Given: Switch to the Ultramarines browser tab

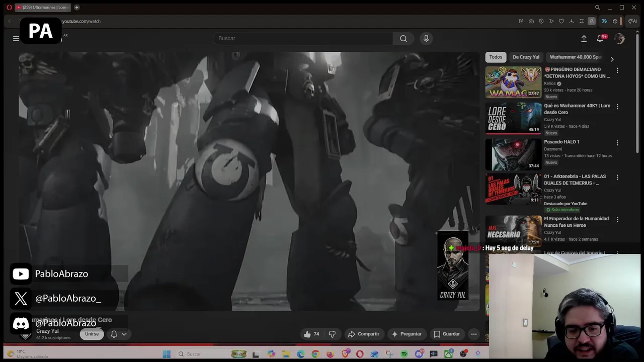Looking at the screenshot, I should [43, 8].
